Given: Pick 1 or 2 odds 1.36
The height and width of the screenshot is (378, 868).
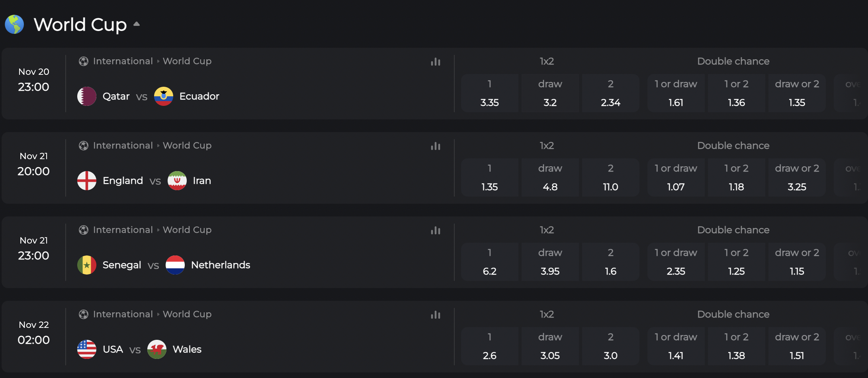Looking at the screenshot, I should coord(737,93).
